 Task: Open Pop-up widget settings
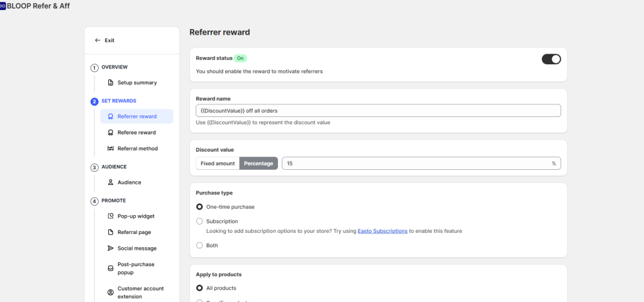(x=136, y=216)
